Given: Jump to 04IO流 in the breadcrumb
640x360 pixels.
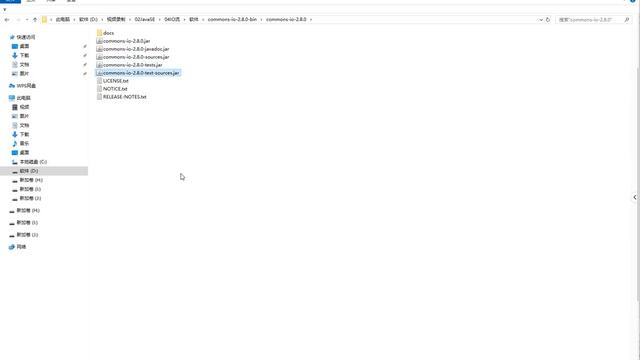Looking at the screenshot, I should (x=172, y=20).
